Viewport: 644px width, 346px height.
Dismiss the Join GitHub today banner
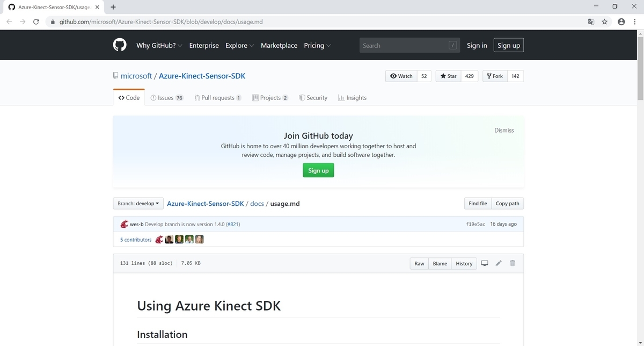(504, 131)
